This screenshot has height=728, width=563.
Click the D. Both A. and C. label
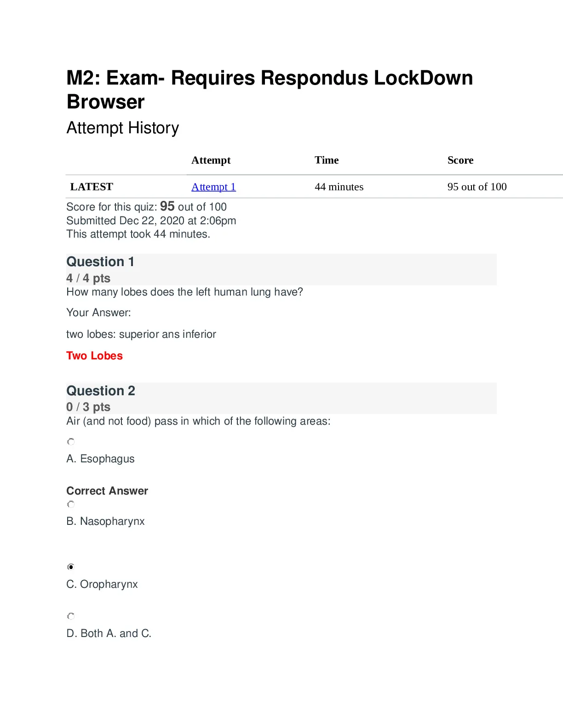109,633
